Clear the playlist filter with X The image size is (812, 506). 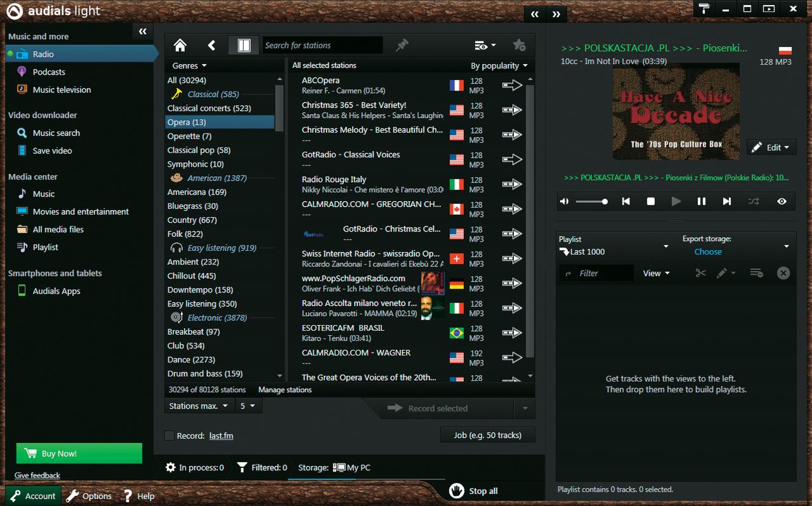(783, 273)
